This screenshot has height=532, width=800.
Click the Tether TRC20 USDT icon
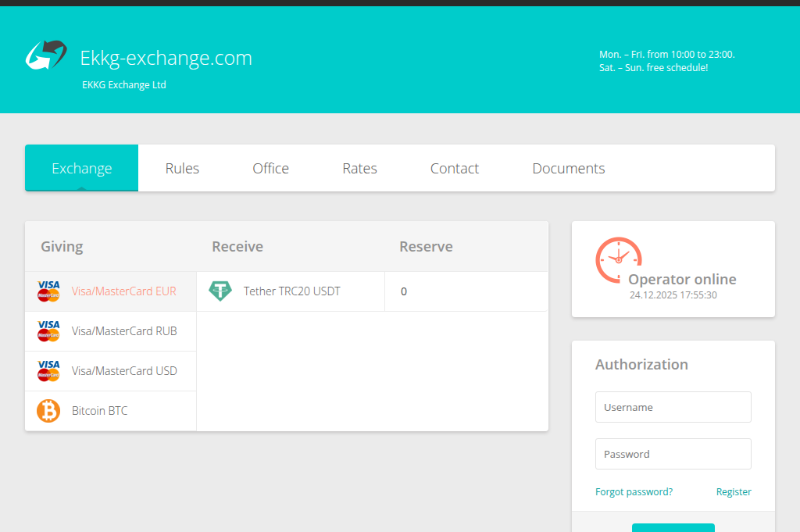click(221, 291)
